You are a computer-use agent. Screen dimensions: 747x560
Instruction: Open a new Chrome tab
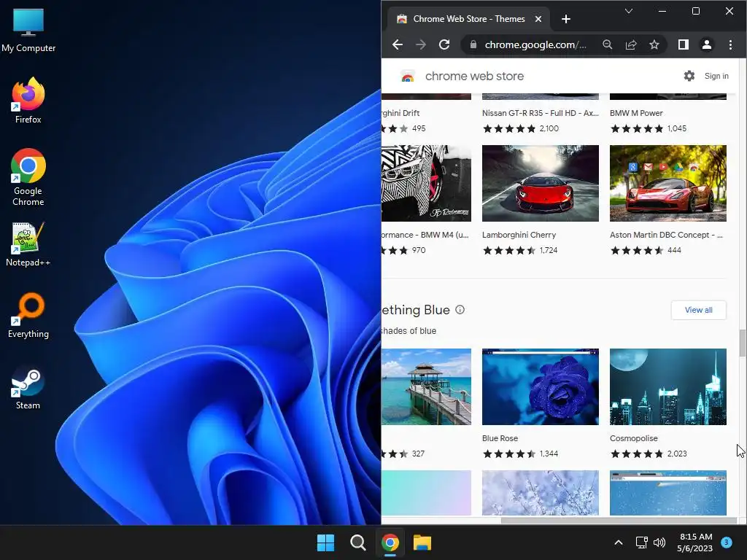565,19
